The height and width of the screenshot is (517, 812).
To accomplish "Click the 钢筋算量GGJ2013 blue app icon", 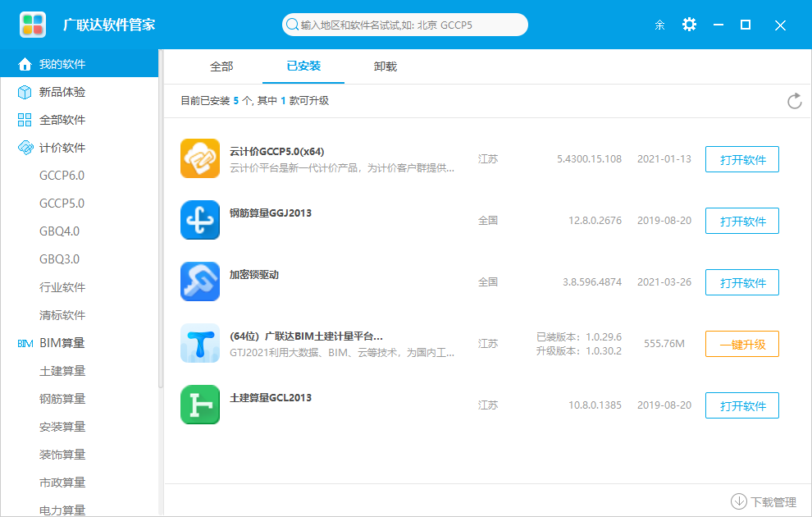I will 200,220.
